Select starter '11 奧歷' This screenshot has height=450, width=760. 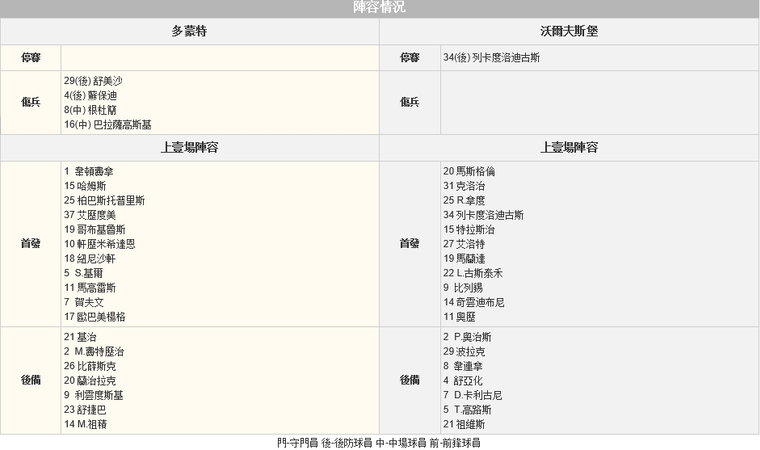[x=459, y=317]
